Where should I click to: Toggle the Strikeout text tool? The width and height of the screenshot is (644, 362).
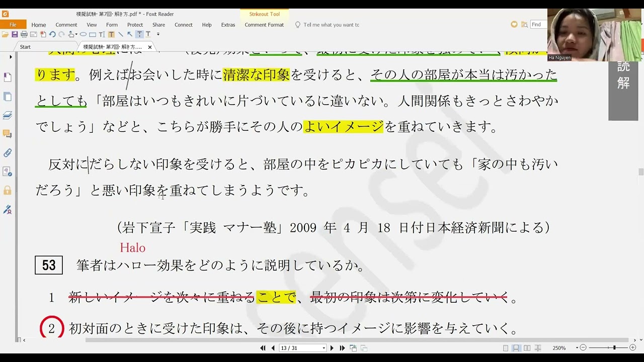coord(139,34)
